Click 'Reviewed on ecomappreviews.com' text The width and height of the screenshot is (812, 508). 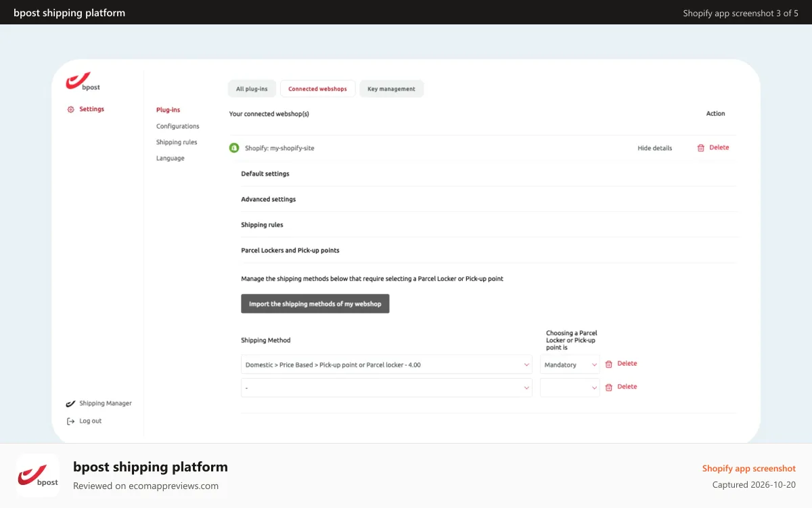click(145, 486)
